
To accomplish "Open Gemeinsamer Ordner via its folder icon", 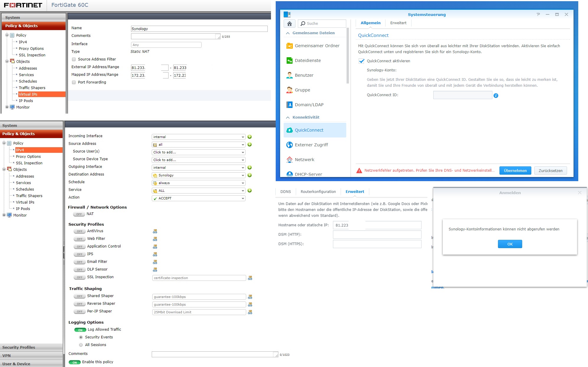I will (x=289, y=46).
